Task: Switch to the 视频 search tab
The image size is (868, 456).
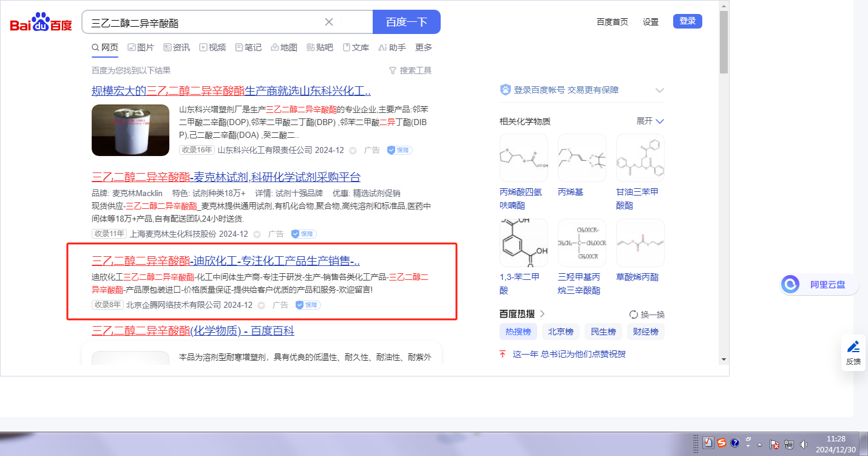Action: tap(212, 47)
